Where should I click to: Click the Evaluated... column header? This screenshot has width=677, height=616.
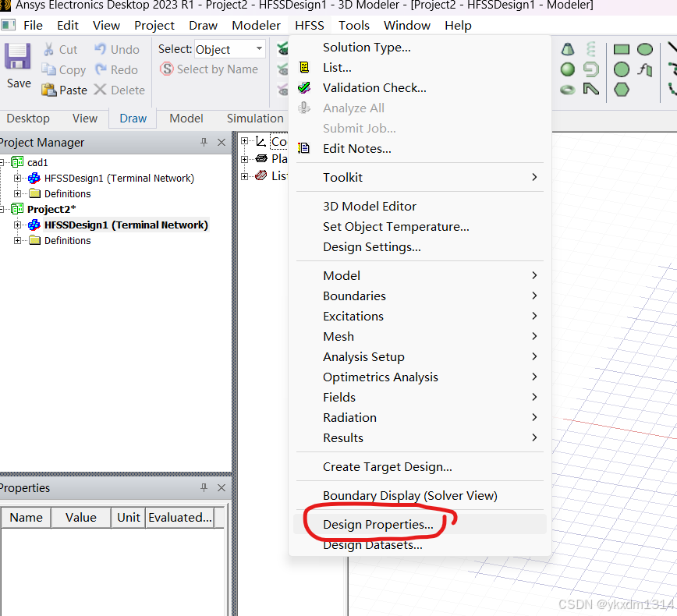coord(180,517)
